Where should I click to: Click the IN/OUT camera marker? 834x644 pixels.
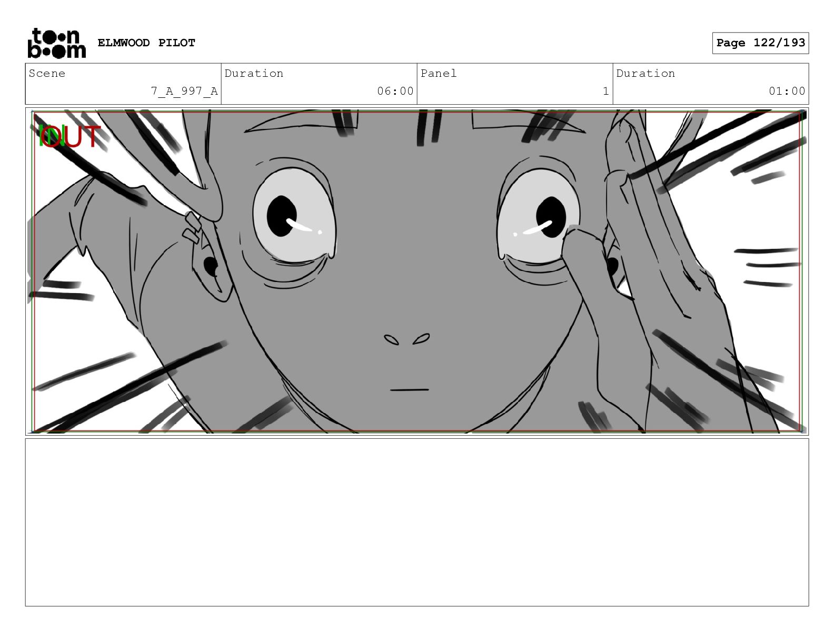(x=69, y=136)
